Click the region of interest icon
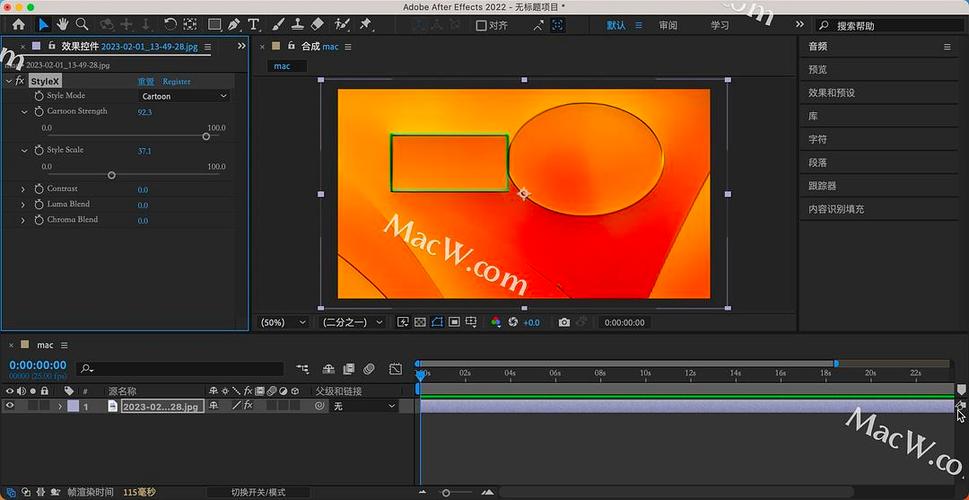Screen dimensions: 969x500 454,323
